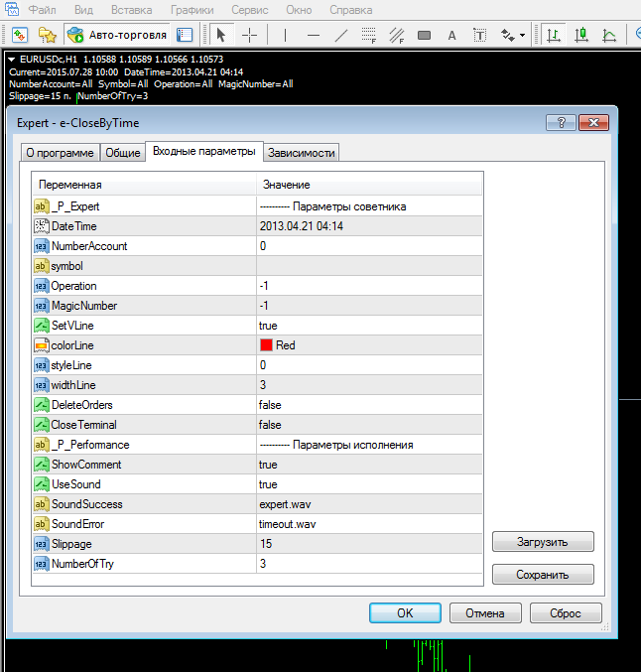Image resolution: width=641 pixels, height=672 pixels.
Task: Open the Справка menu
Action: click(x=350, y=9)
